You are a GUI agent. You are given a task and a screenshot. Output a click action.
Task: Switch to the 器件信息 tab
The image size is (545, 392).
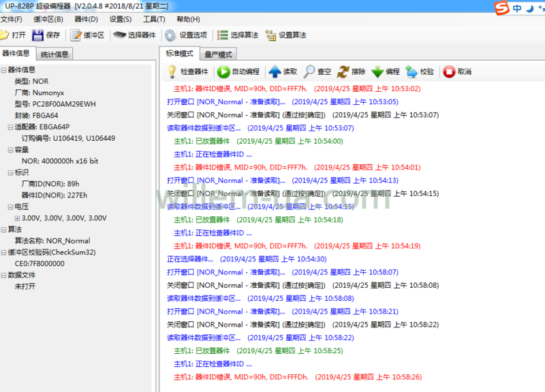16,53
